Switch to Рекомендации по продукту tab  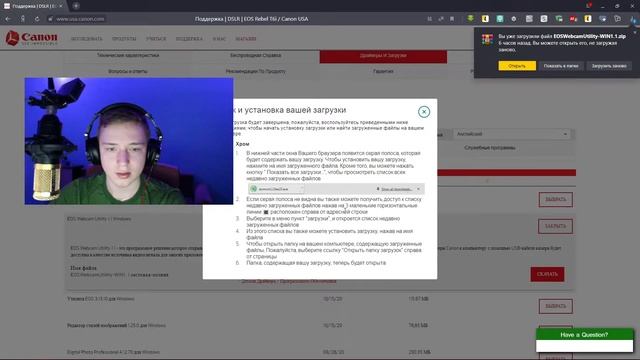256,71
